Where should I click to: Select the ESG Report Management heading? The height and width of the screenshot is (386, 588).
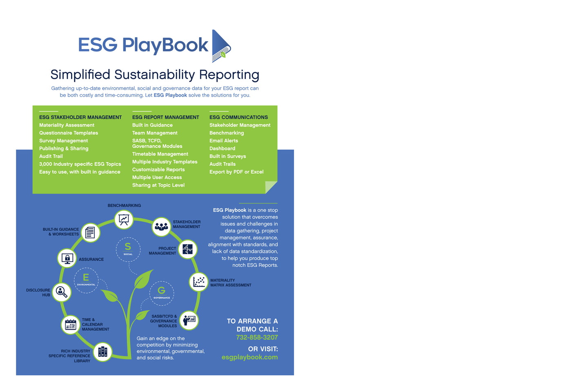coord(165,117)
